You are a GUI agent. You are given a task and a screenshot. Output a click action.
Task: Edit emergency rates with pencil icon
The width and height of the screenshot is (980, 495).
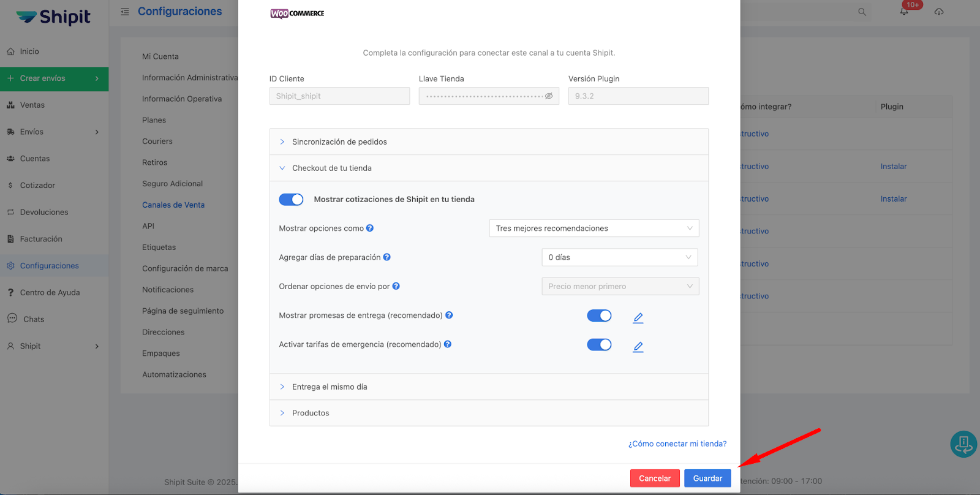pos(638,347)
